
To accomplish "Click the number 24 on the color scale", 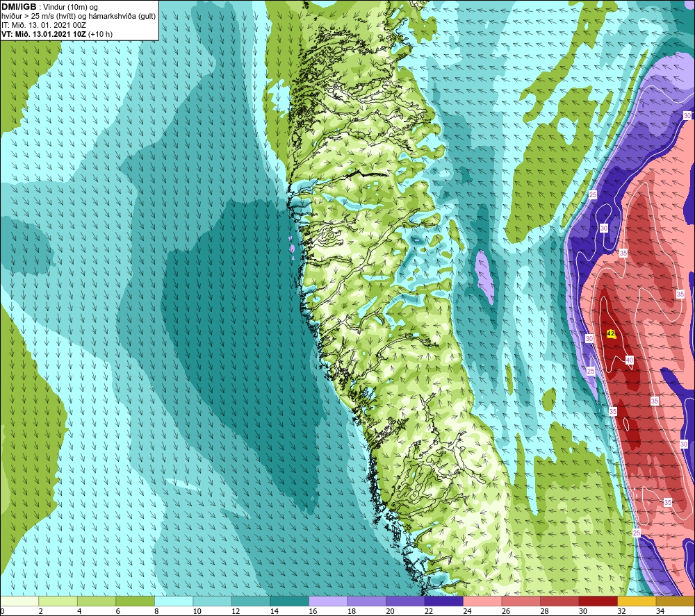I will 467,611.
